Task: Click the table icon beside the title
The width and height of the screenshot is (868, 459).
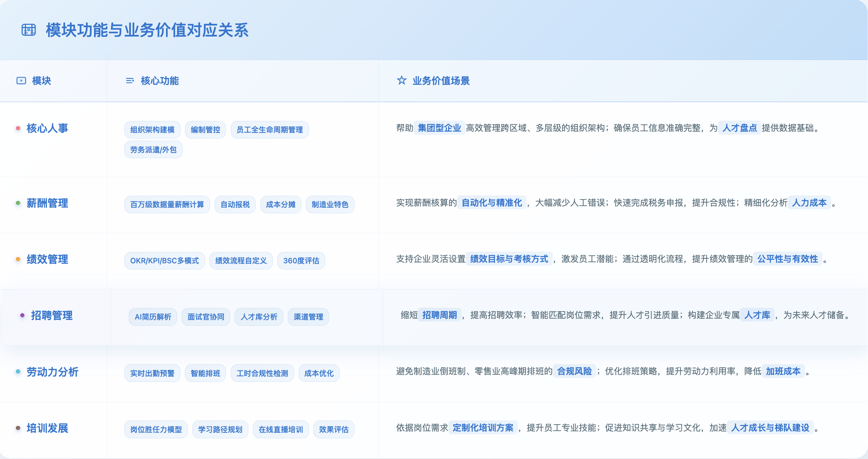Action: [29, 30]
